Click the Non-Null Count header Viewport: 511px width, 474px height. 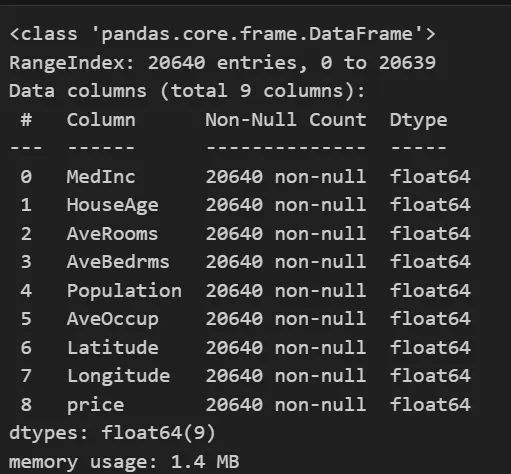click(x=286, y=120)
